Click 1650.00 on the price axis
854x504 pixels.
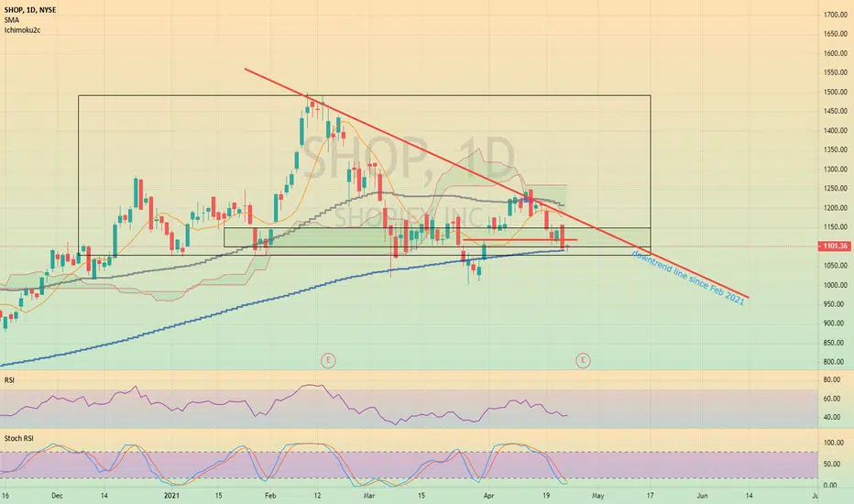click(835, 34)
